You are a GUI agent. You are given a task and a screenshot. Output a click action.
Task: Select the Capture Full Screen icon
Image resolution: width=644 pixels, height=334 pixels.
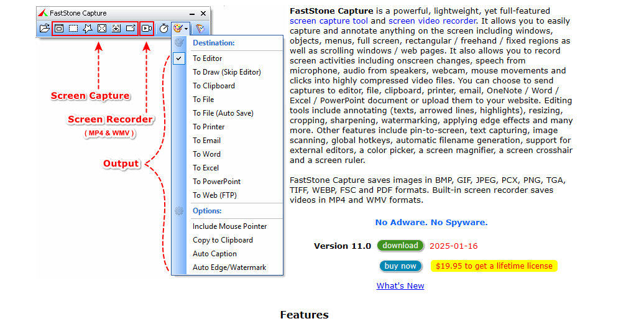point(102,29)
